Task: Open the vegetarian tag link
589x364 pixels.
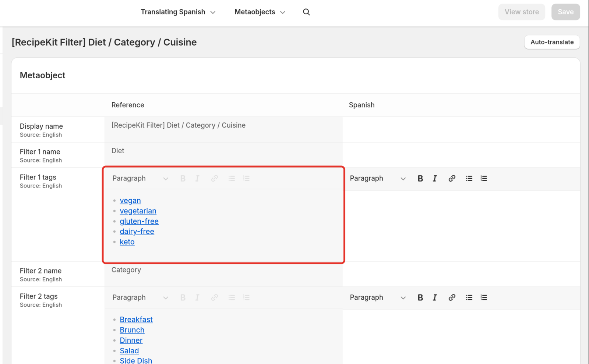Action: (138, 211)
